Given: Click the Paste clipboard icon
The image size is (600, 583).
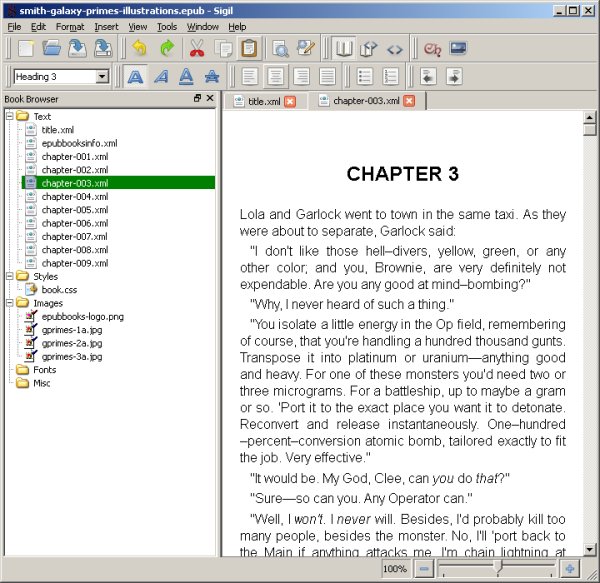Looking at the screenshot, I should pyautogui.click(x=248, y=48).
